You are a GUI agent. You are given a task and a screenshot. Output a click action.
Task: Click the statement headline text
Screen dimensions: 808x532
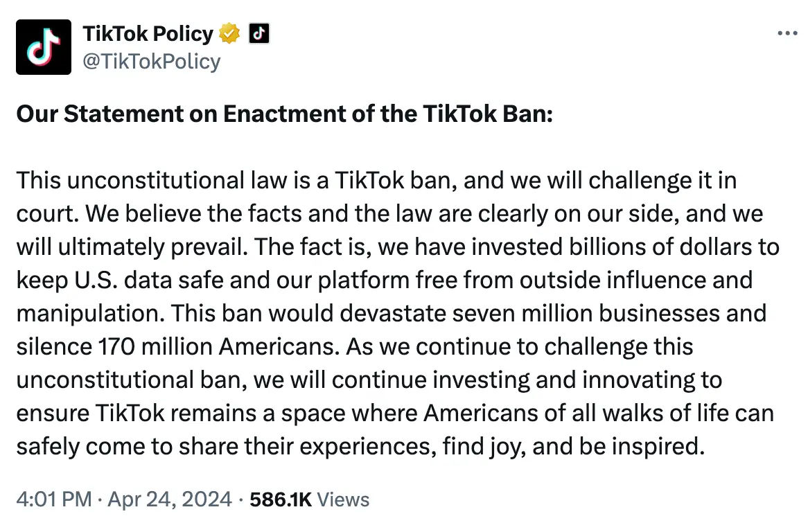(284, 114)
